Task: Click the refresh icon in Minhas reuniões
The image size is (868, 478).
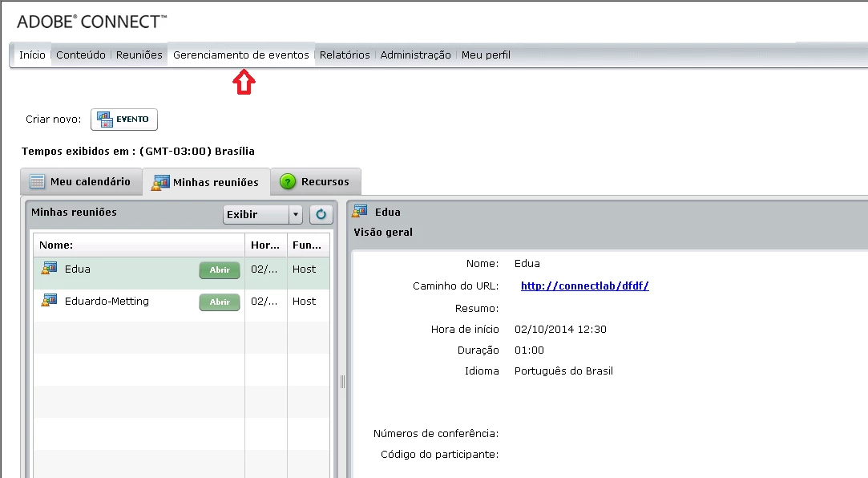Action: point(321,214)
